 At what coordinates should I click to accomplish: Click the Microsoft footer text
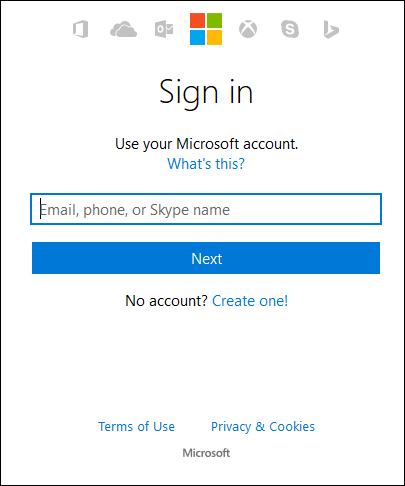point(206,453)
